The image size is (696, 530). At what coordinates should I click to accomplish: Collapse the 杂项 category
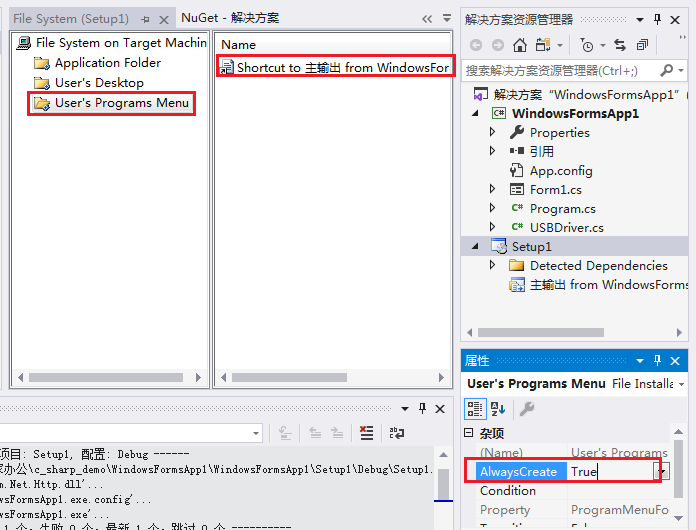pos(469,432)
